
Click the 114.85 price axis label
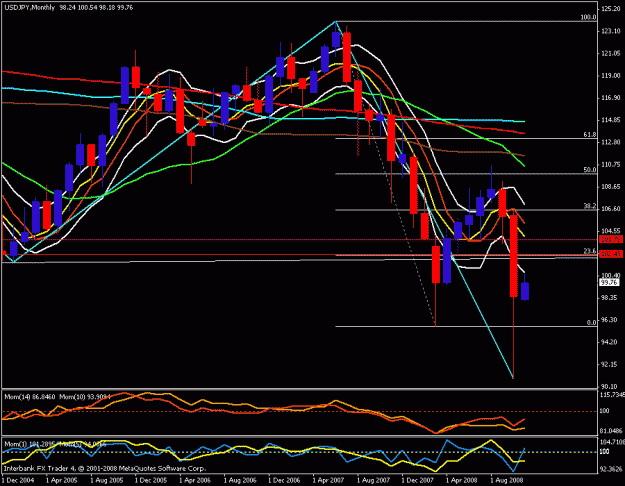pos(611,120)
